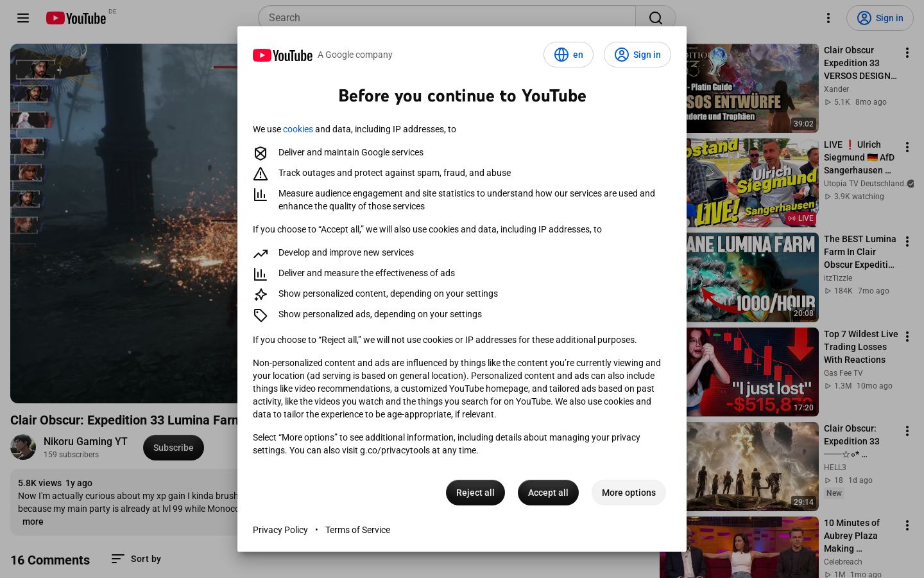Open title 'The BEST Lumina Farm In Clair Obscur'

[860, 252]
